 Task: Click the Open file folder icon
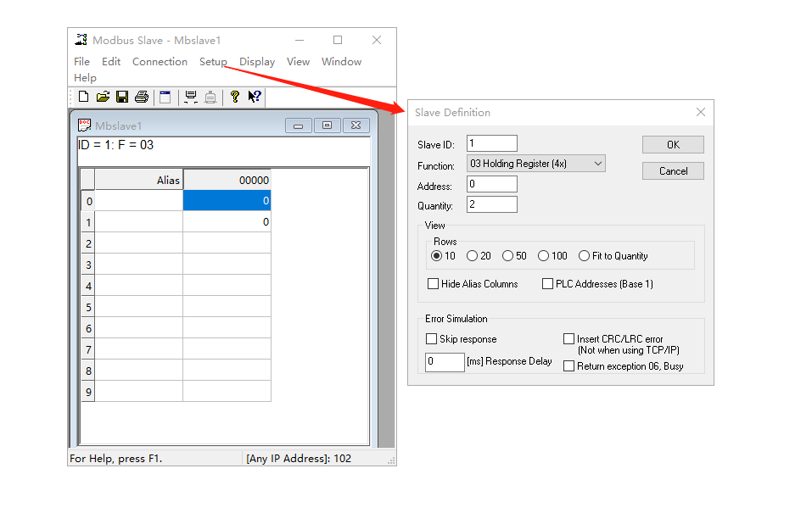103,97
